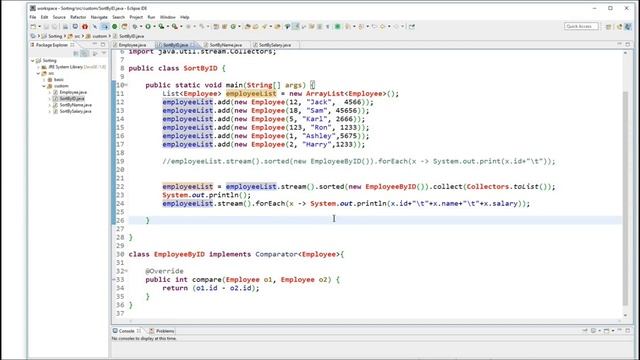
Task: Click the Save toolbar icon
Action: point(46,27)
